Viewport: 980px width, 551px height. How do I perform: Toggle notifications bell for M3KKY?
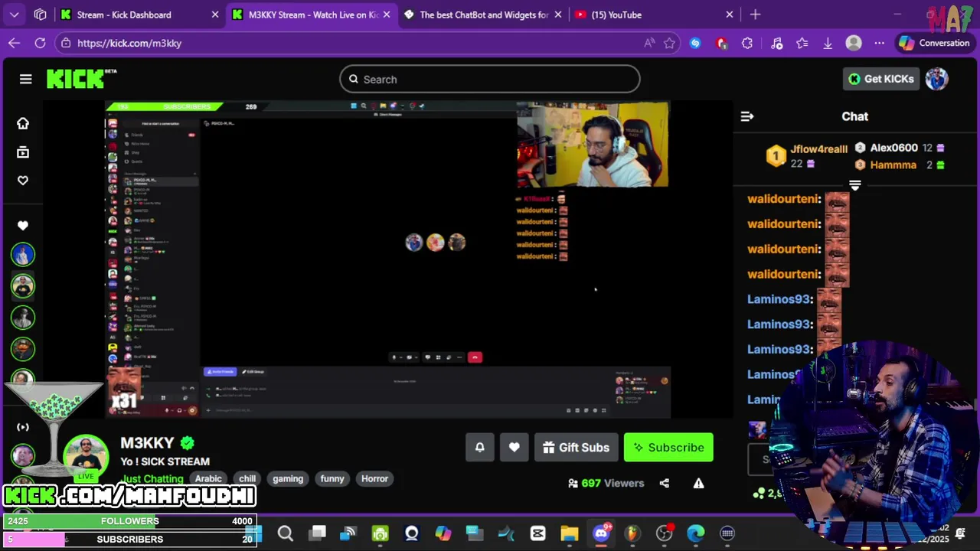pos(480,448)
